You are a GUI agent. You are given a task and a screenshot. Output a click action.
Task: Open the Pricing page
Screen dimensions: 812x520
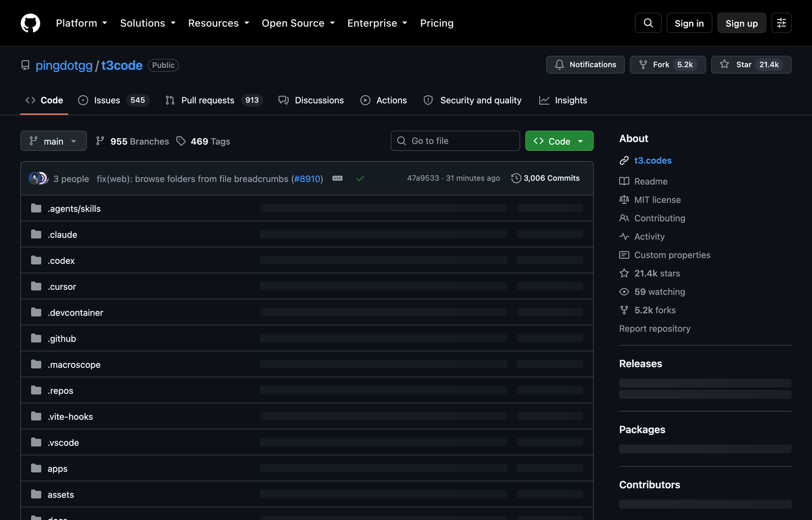click(437, 23)
